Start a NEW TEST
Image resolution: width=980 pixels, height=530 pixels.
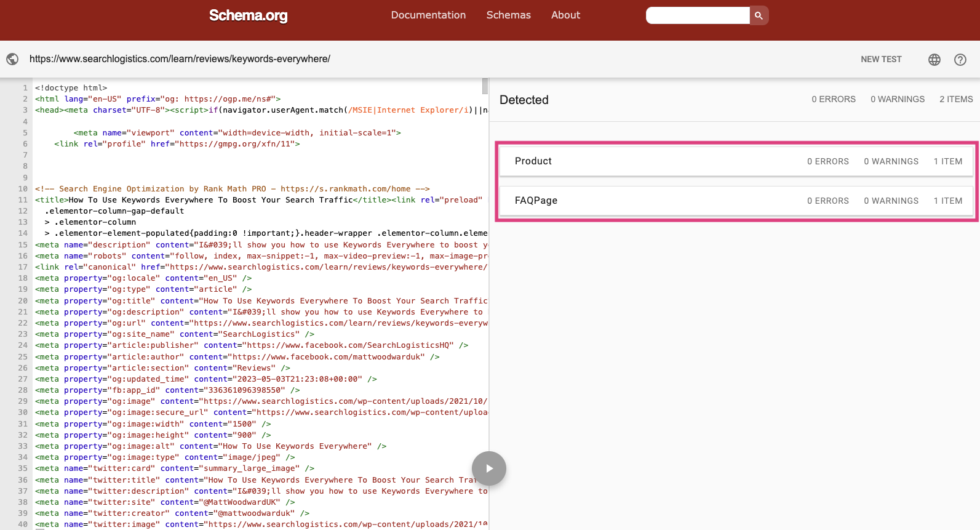pyautogui.click(x=881, y=59)
